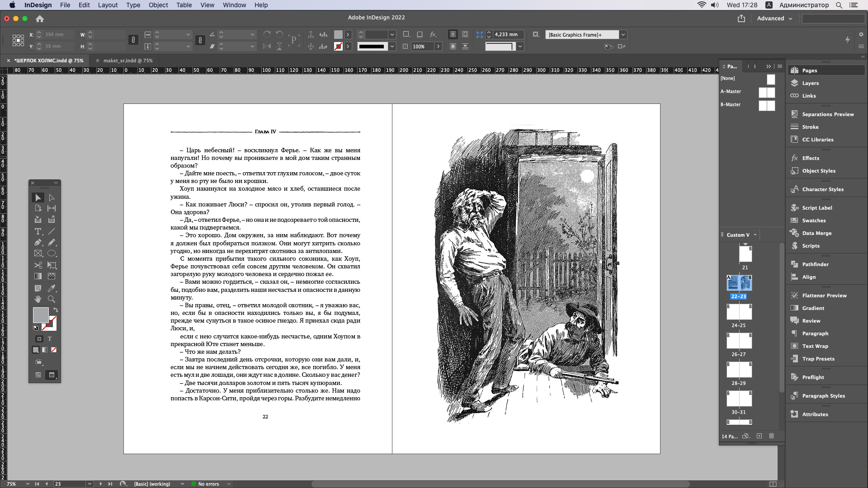Viewport: 868px width, 488px height.
Task: Toggle split layout view in status bar
Action: [x=773, y=484]
